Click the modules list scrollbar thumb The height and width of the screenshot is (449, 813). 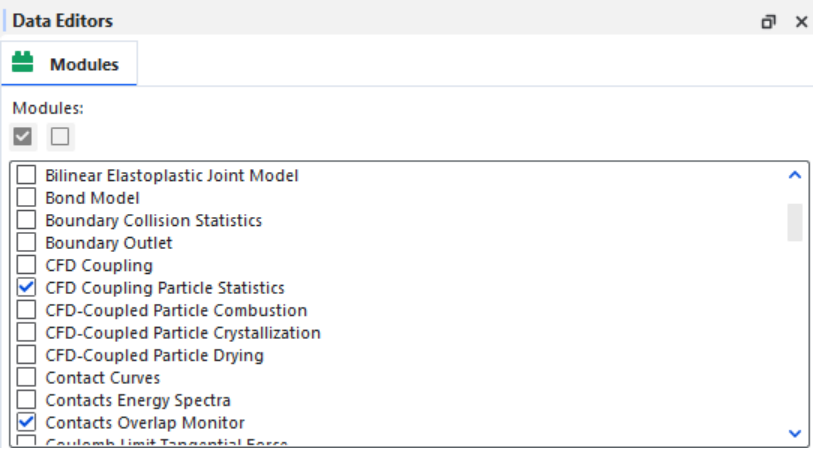[794, 222]
